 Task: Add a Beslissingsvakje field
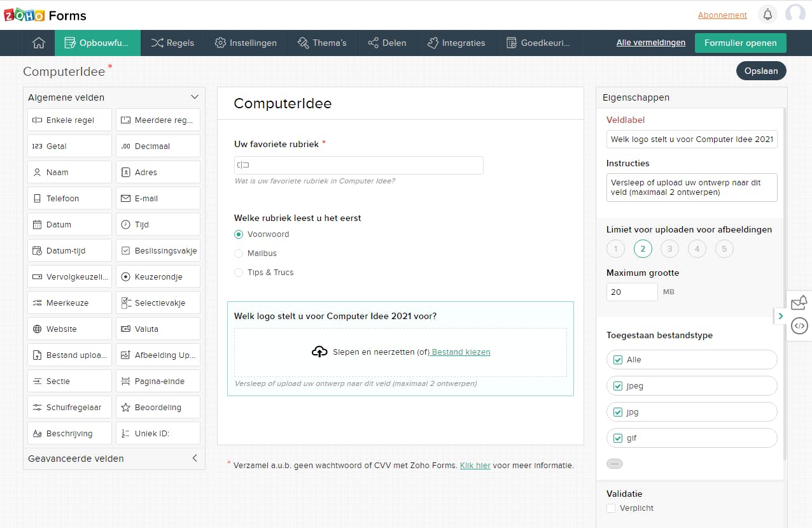[158, 250]
